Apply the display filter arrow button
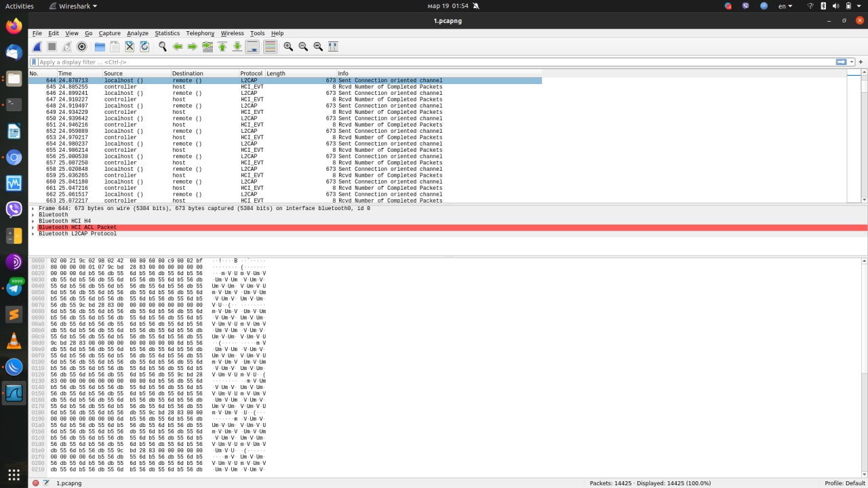 tap(842, 62)
